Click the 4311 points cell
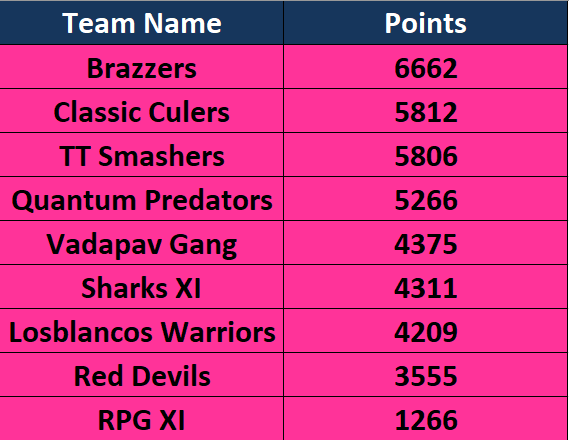Screen dimensions: 569x440 click(425, 287)
